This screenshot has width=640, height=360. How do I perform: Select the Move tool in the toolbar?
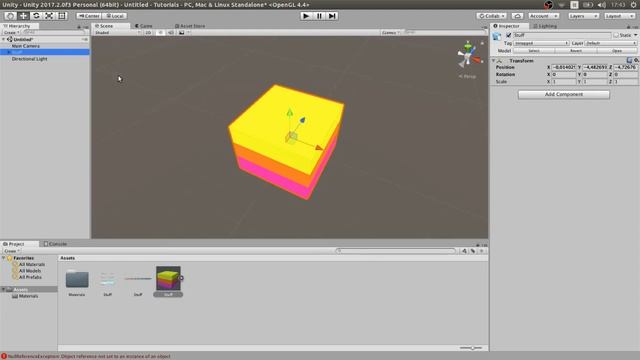(x=23, y=16)
